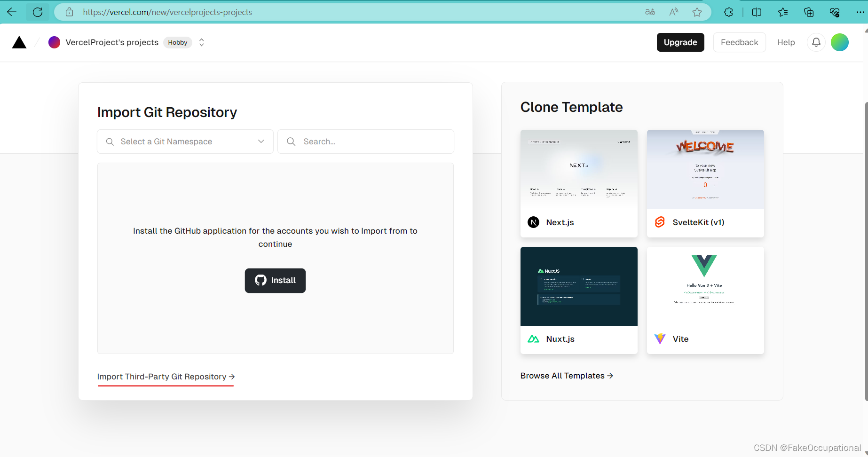Open Browser essentials heart icon
Image resolution: width=868 pixels, height=457 pixels.
[x=835, y=12]
